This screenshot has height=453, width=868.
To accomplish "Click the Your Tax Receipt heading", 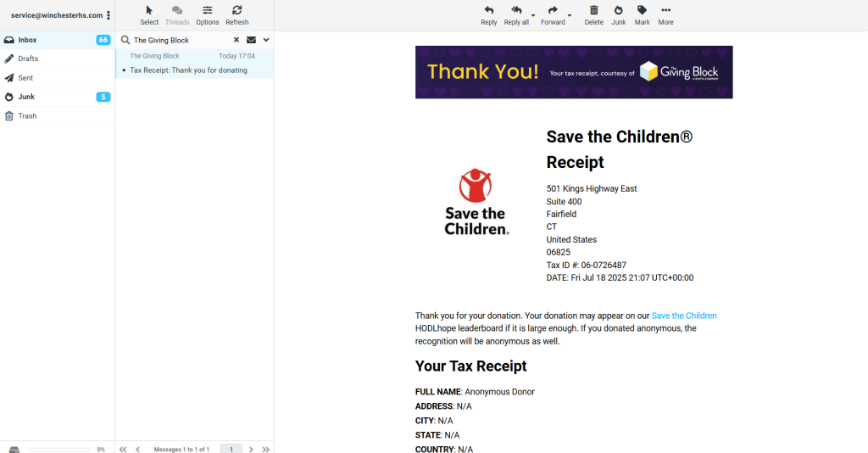I will 471,366.
